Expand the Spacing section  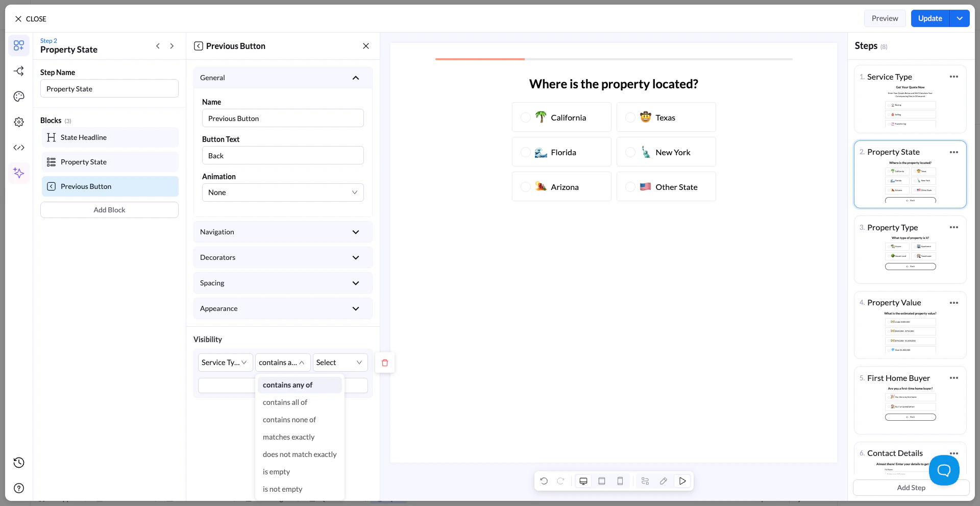coord(283,283)
